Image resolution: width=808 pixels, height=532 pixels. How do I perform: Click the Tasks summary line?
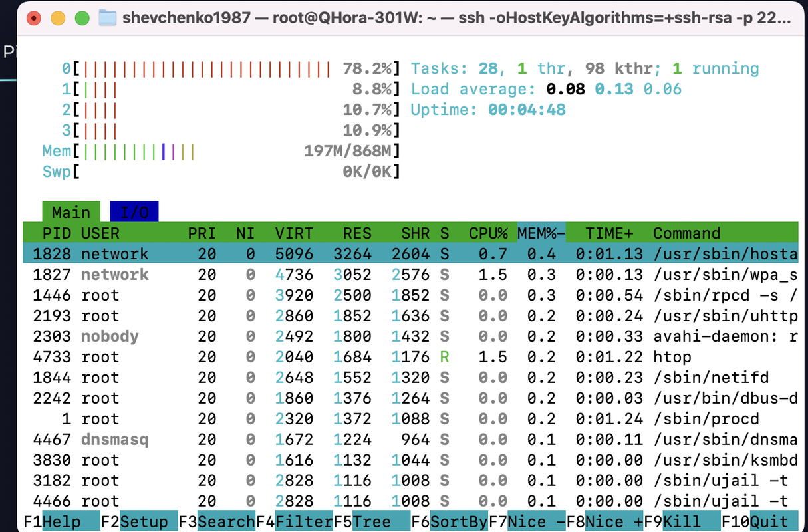point(585,68)
